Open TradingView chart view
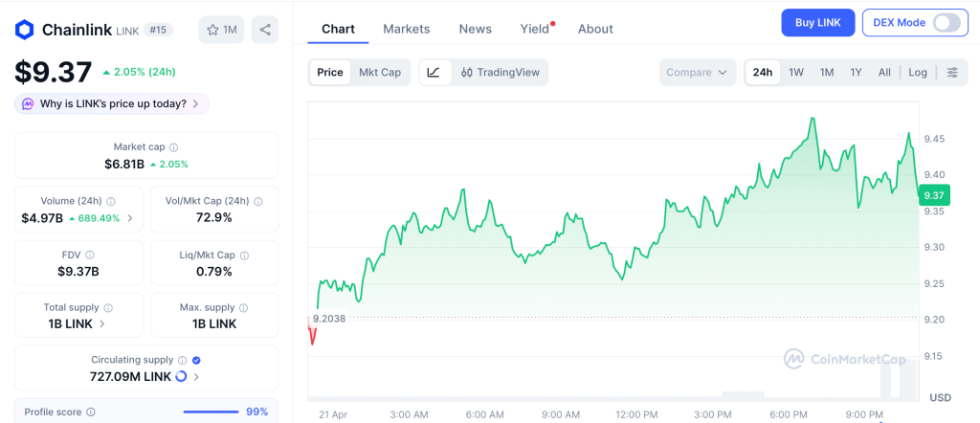 (500, 73)
